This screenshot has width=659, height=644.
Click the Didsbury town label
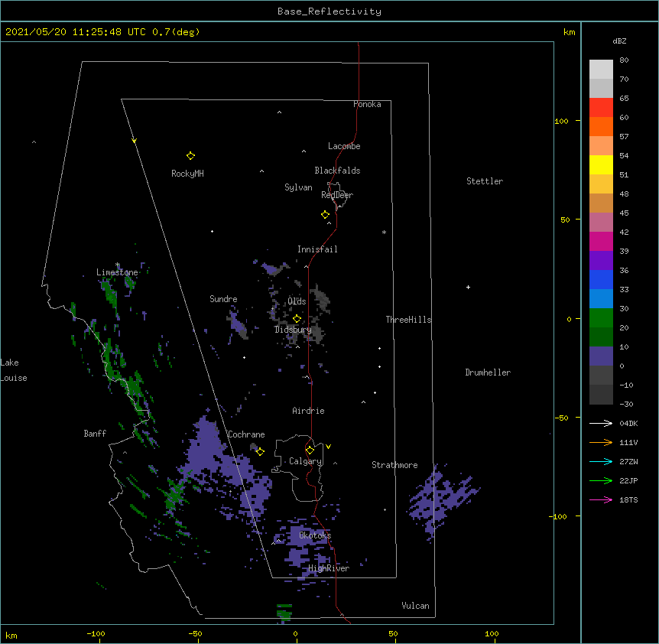point(293,330)
